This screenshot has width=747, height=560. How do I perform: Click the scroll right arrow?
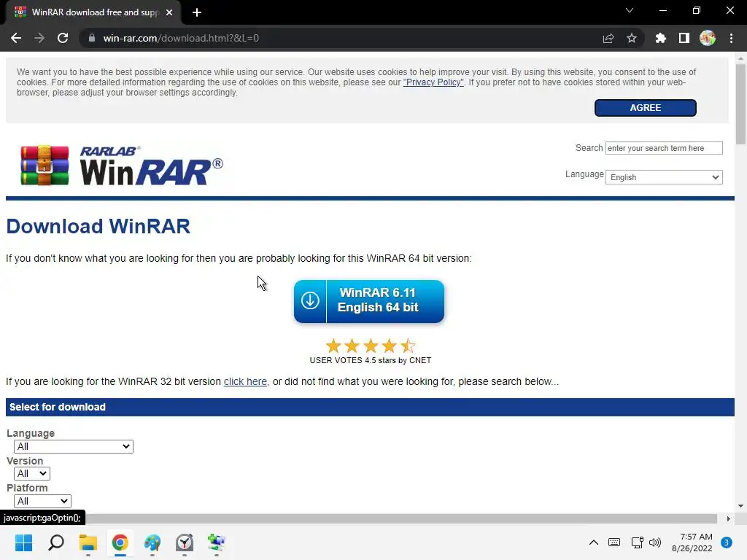[728, 518]
